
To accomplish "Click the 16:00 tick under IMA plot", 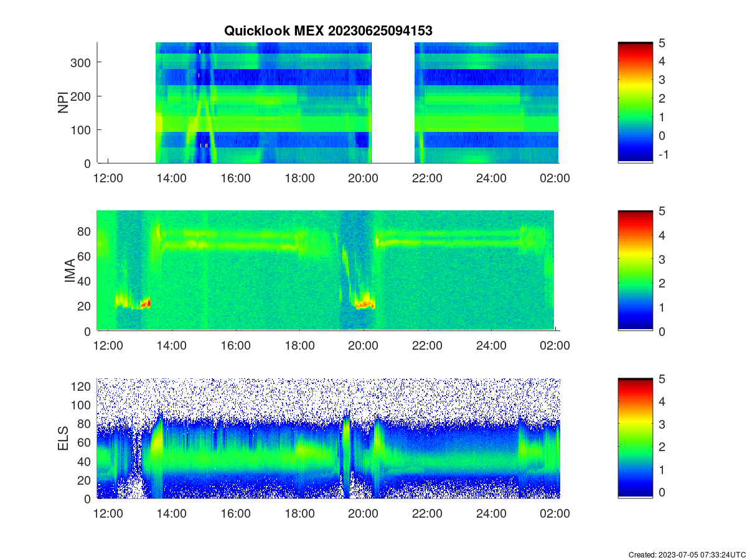I will (x=235, y=346).
